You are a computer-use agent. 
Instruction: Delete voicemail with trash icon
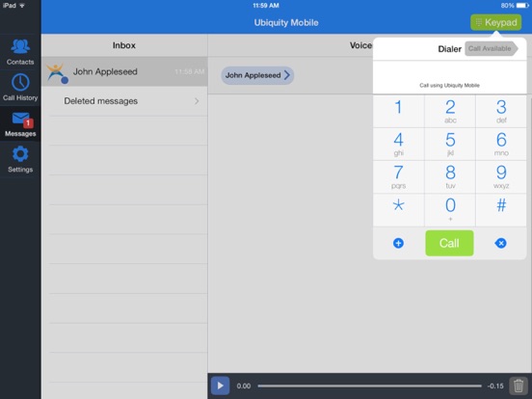(519, 386)
